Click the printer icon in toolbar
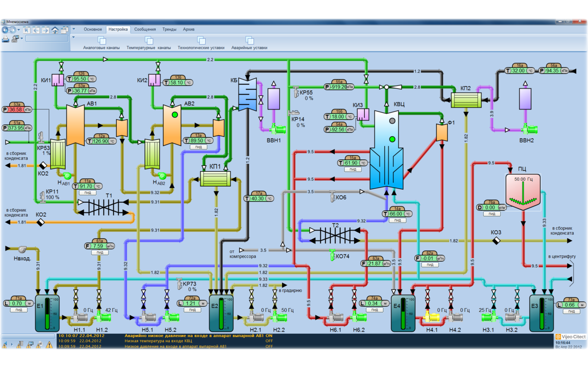Viewport: 588px width, 368px height. (6, 39)
